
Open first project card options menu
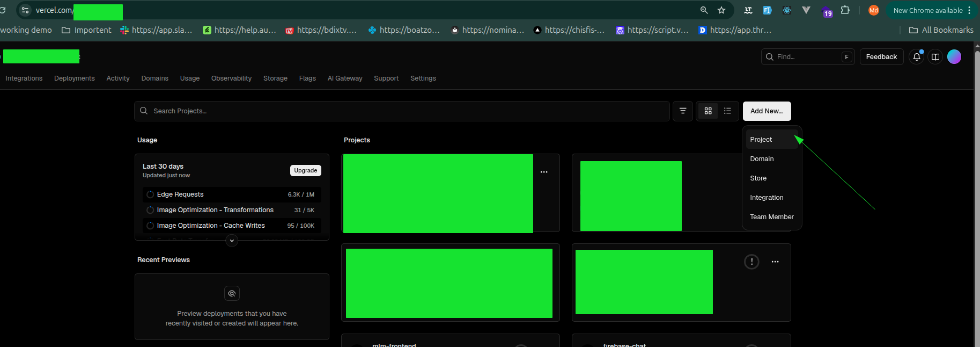[544, 172]
